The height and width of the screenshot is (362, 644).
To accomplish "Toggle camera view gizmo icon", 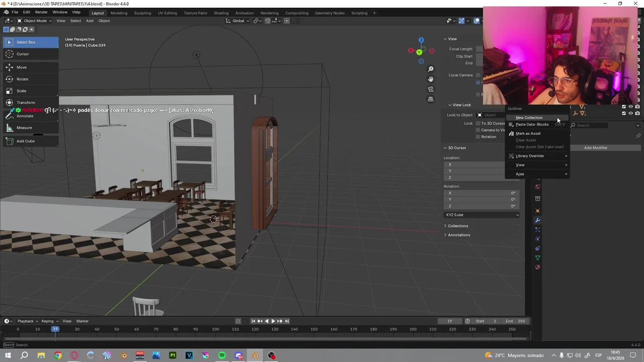I will click(431, 89).
